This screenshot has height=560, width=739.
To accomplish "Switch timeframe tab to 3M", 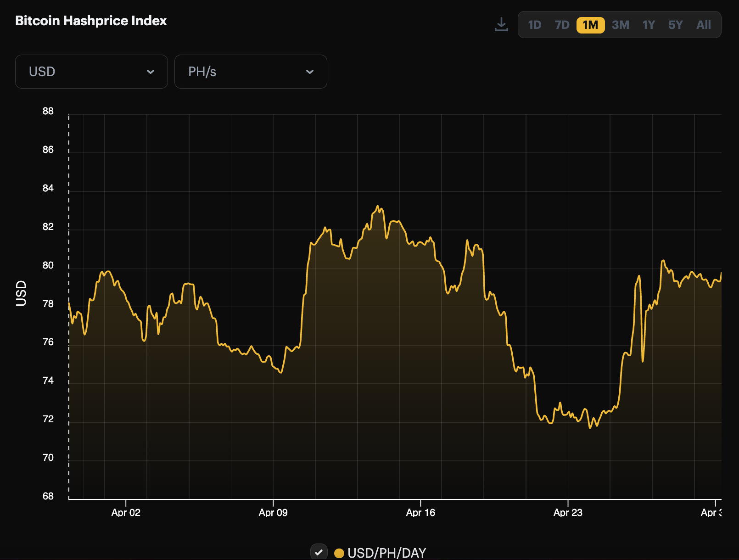I will coord(621,25).
